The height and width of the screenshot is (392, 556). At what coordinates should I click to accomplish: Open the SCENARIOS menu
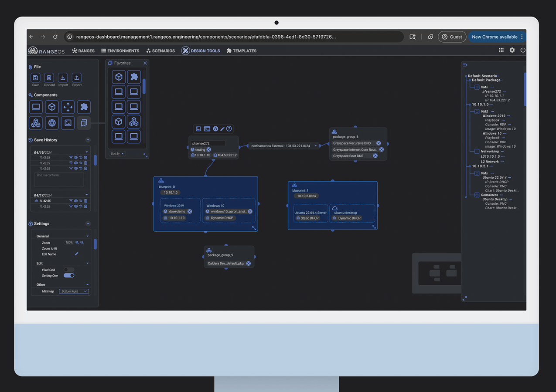click(160, 51)
